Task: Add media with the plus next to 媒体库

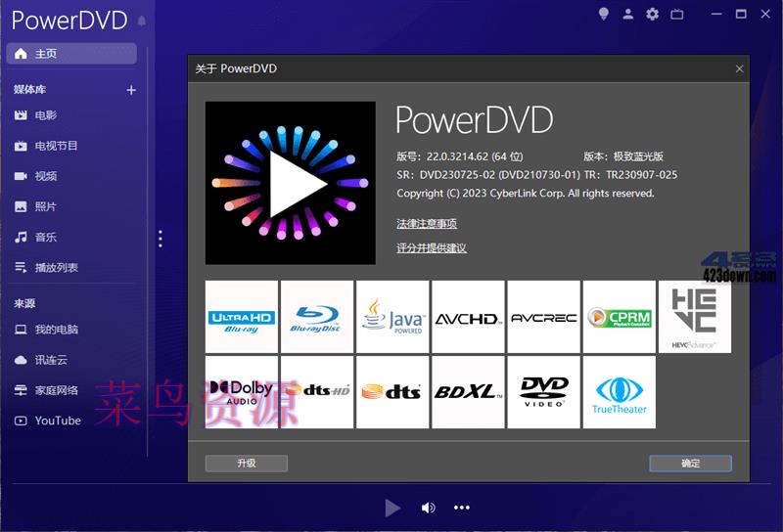Action: coord(131,90)
